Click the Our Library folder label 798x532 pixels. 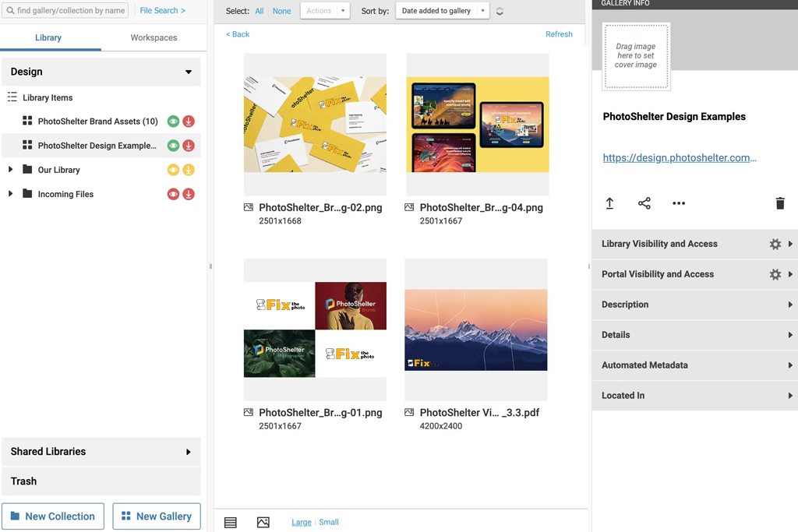pyautogui.click(x=59, y=170)
